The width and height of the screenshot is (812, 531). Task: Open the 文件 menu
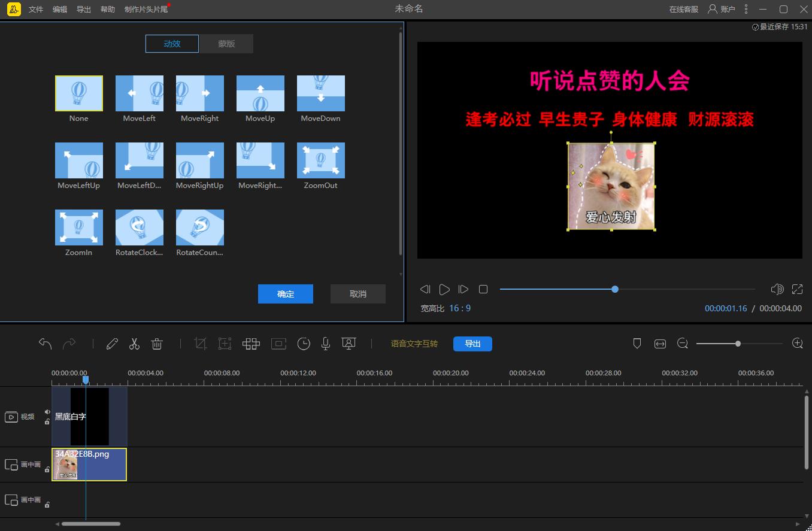35,9
